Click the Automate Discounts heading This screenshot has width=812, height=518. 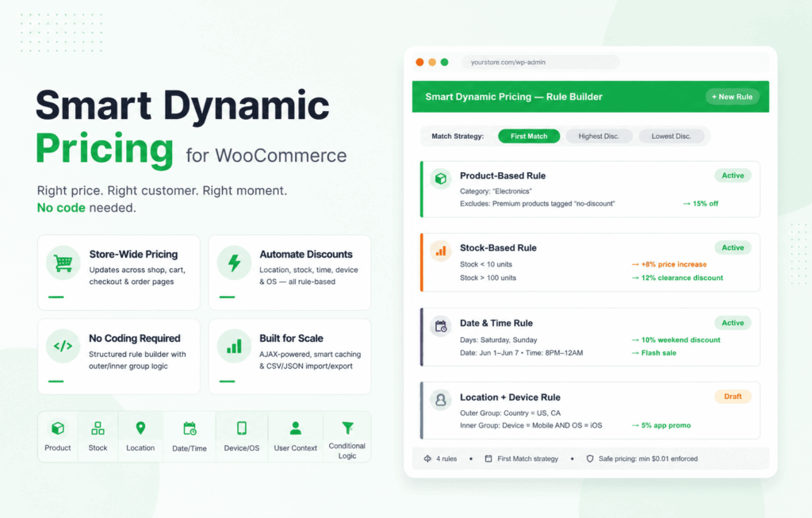(x=306, y=255)
